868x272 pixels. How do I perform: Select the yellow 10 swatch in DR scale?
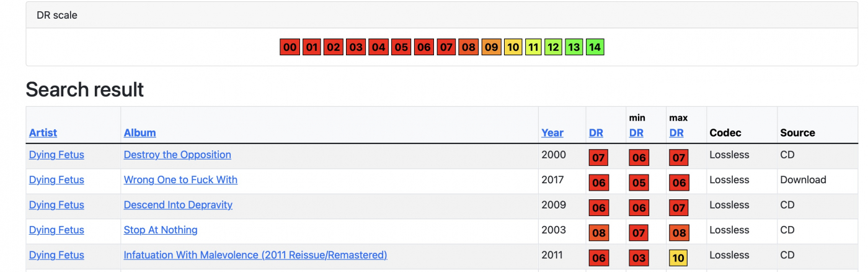pyautogui.click(x=513, y=47)
